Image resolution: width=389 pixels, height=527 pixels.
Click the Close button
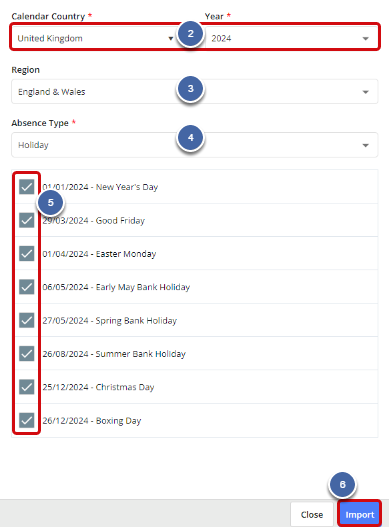[312, 515]
